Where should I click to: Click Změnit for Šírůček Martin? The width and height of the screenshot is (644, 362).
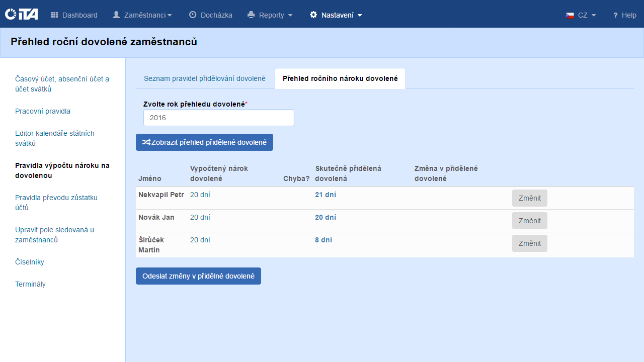tap(529, 243)
